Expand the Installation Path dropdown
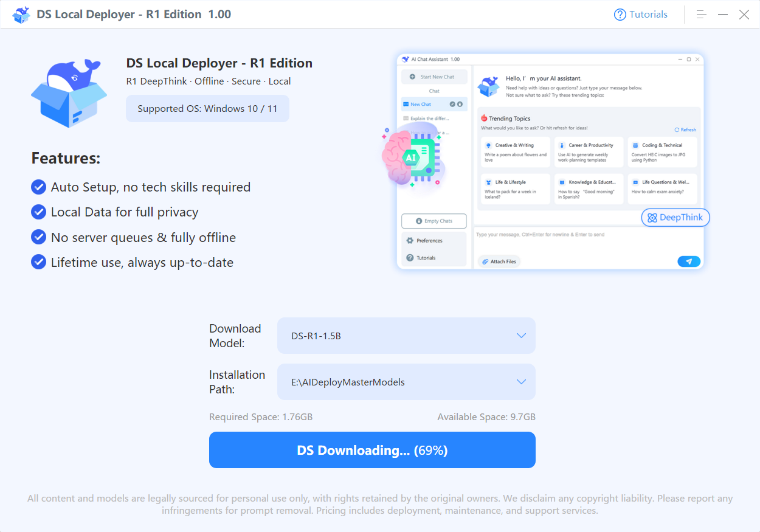The image size is (760, 532). (406, 382)
